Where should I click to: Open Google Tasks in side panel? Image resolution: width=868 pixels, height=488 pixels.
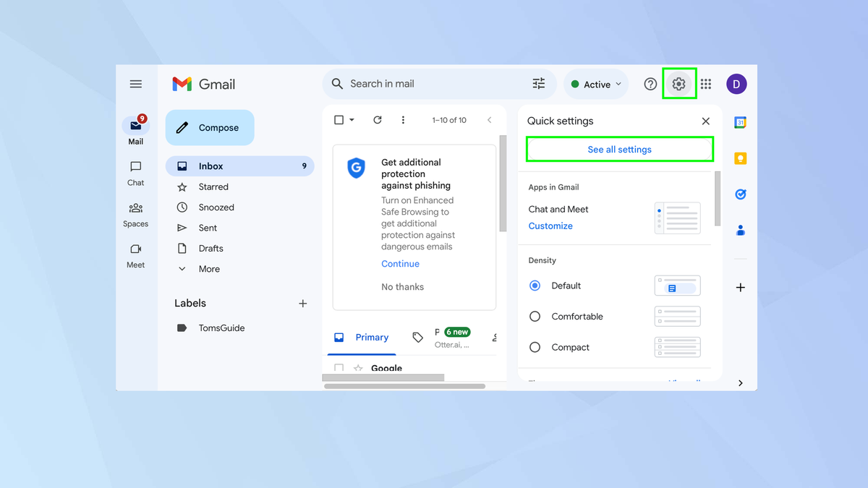click(739, 194)
